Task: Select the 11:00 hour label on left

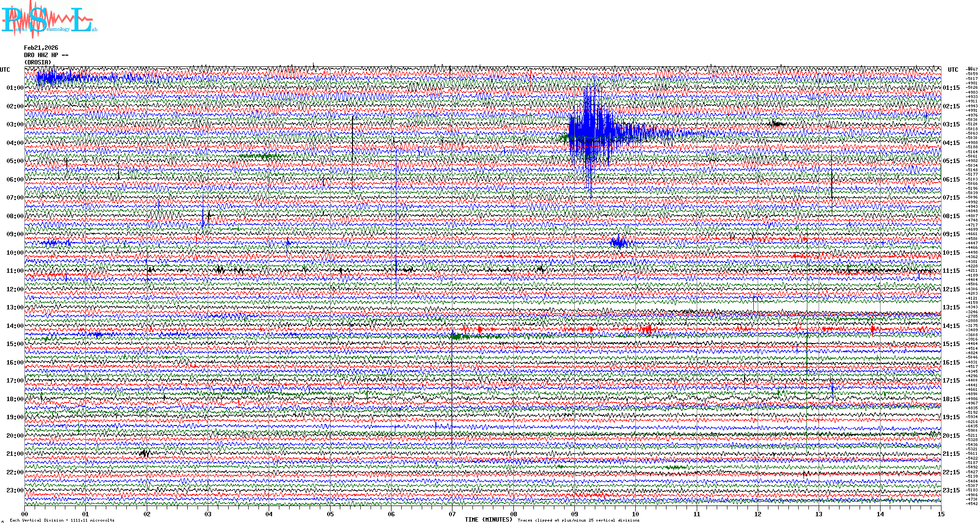Action: click(15, 271)
